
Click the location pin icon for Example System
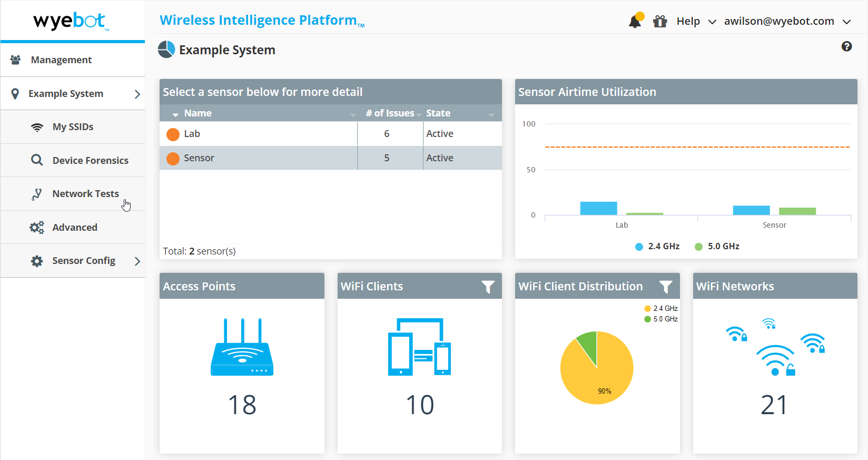tap(15, 94)
